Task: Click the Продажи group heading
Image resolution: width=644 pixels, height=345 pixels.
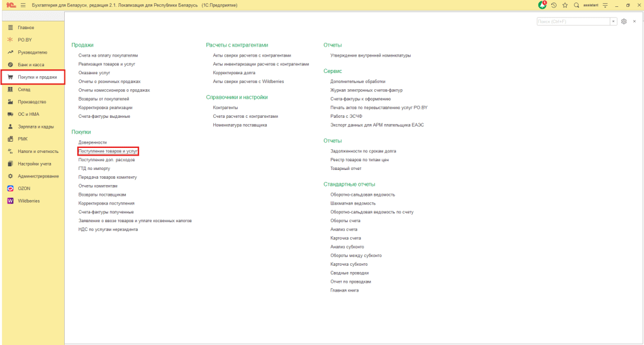Action: (82, 45)
